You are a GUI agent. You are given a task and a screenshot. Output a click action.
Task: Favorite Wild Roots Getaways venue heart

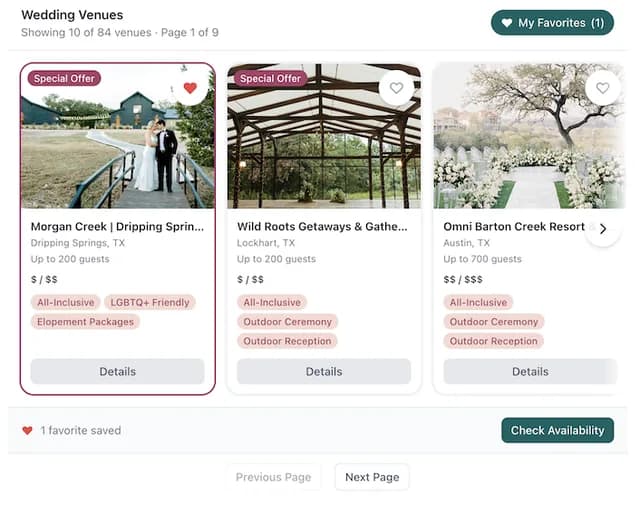[x=396, y=88]
